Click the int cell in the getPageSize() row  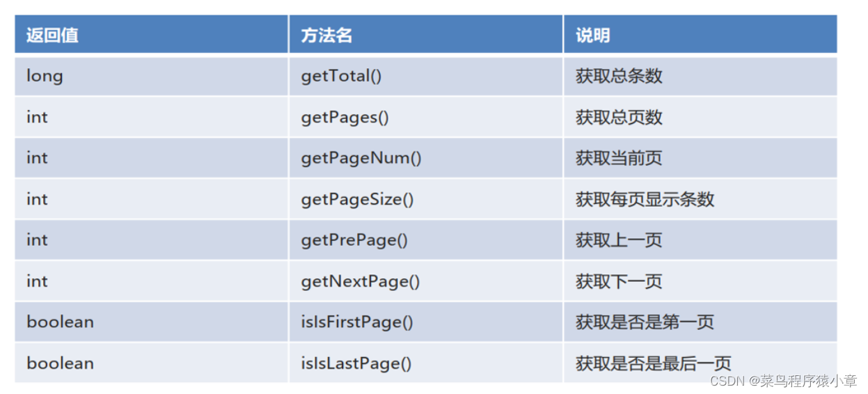(151, 199)
